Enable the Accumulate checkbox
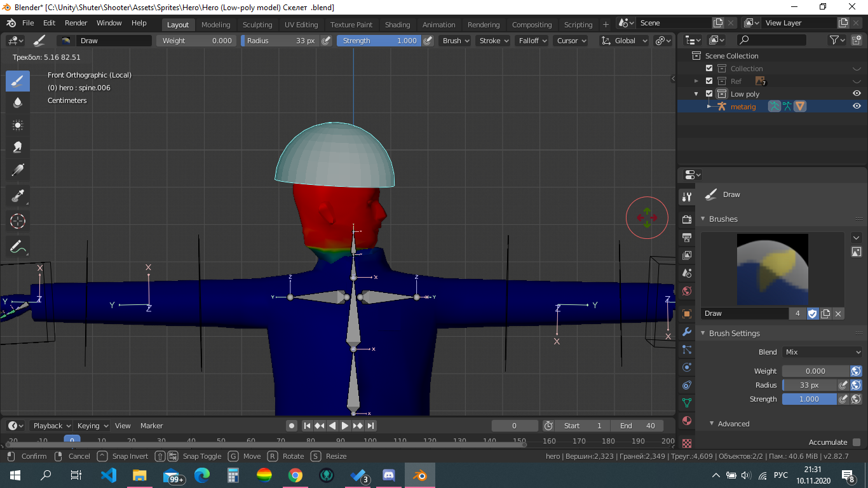 [x=857, y=442]
